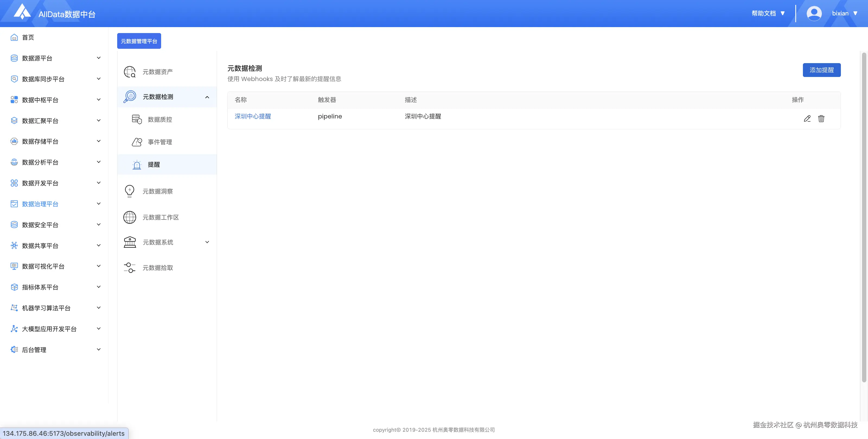Viewport: 868px width, 439px height.
Task: Click the 数据质控 database shield icon
Action: click(137, 120)
